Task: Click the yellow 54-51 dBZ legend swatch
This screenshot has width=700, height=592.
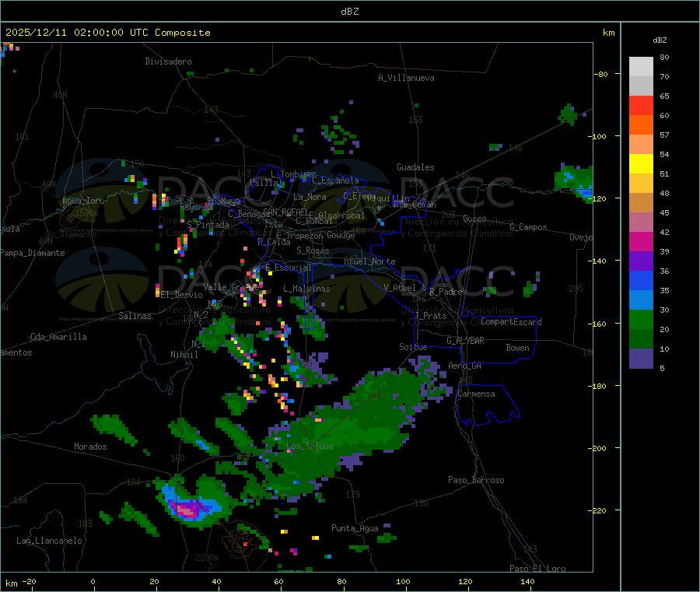Action: [x=641, y=164]
